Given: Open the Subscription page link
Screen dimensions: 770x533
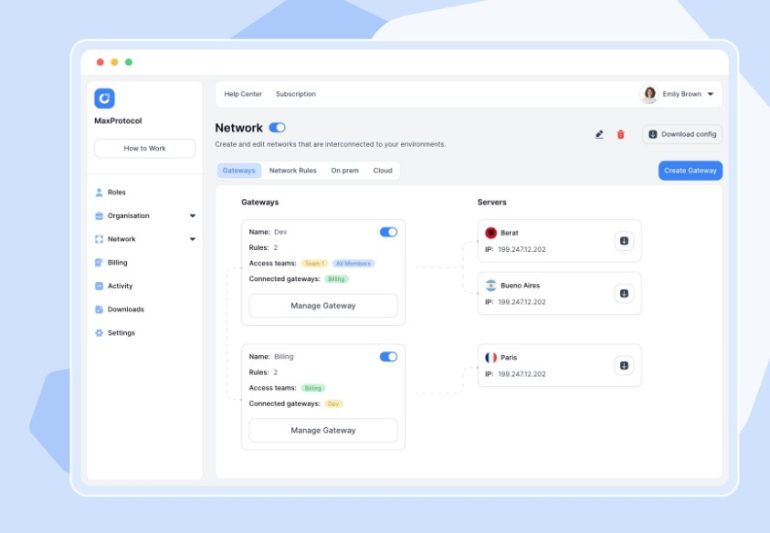Looking at the screenshot, I should point(296,94).
